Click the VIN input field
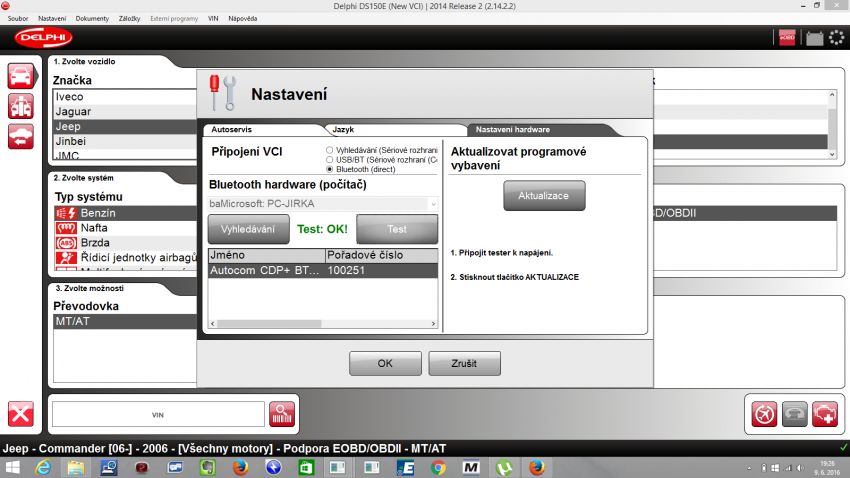Image resolution: width=850 pixels, height=478 pixels. tap(158, 415)
